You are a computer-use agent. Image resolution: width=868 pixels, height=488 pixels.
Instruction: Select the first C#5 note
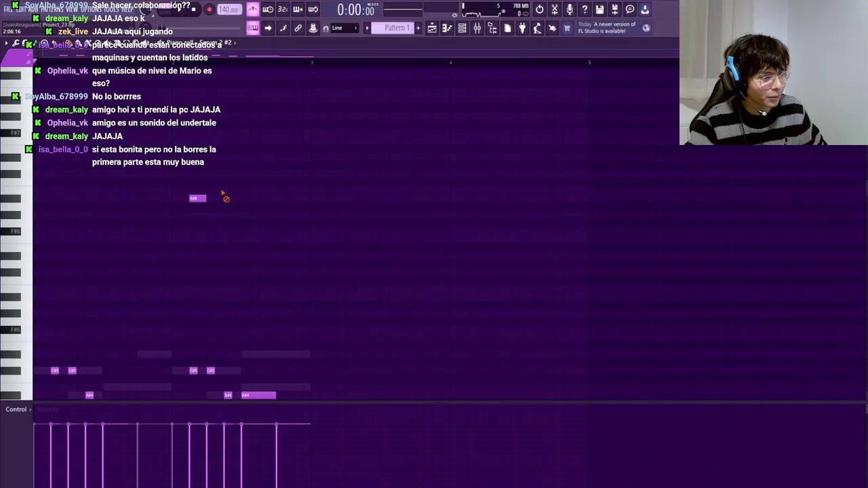coord(55,371)
